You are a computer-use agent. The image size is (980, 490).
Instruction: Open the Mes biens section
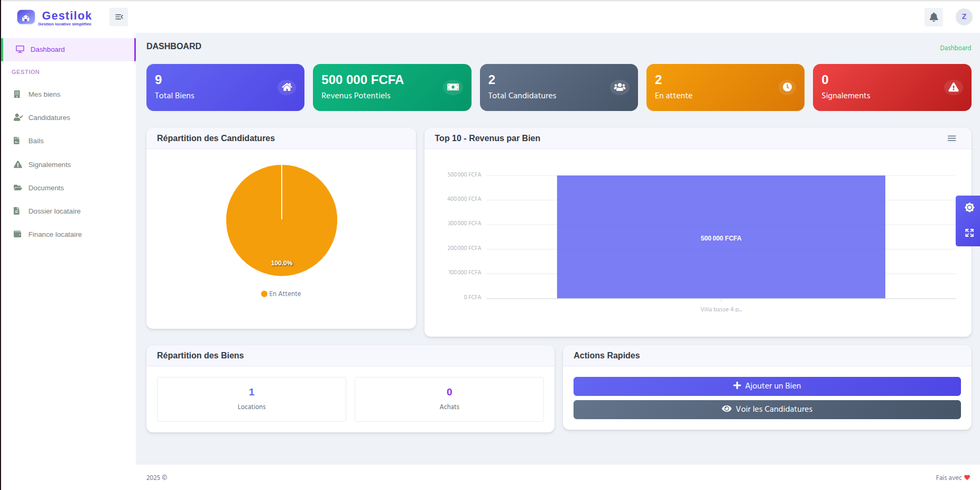[x=44, y=94]
